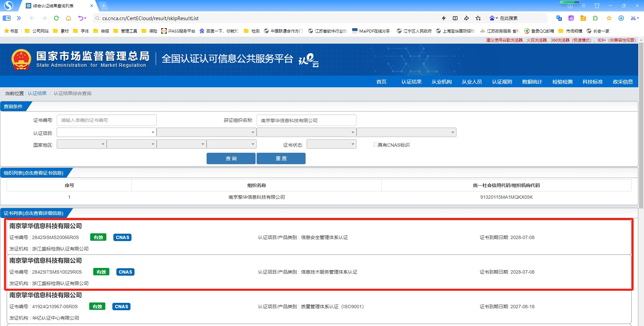Click the blue download manager icon
Image resolution: width=644 pixels, height=326 pixels.
point(622,18)
